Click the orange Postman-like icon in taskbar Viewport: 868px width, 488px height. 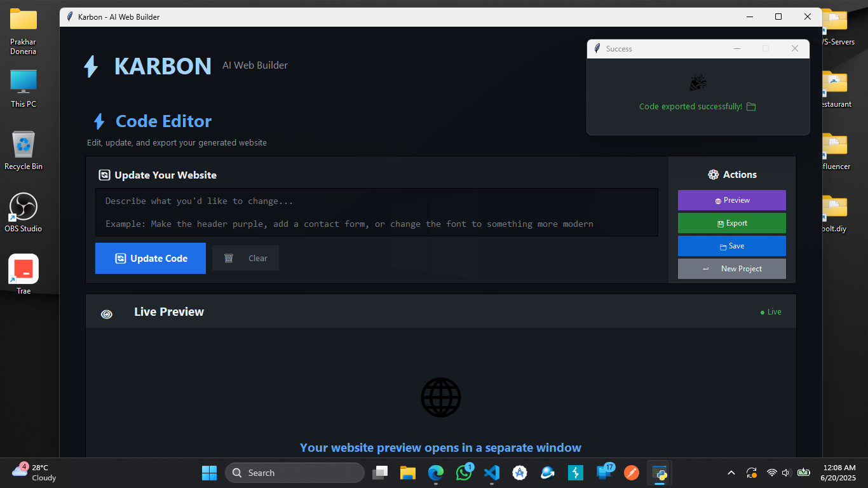click(631, 473)
